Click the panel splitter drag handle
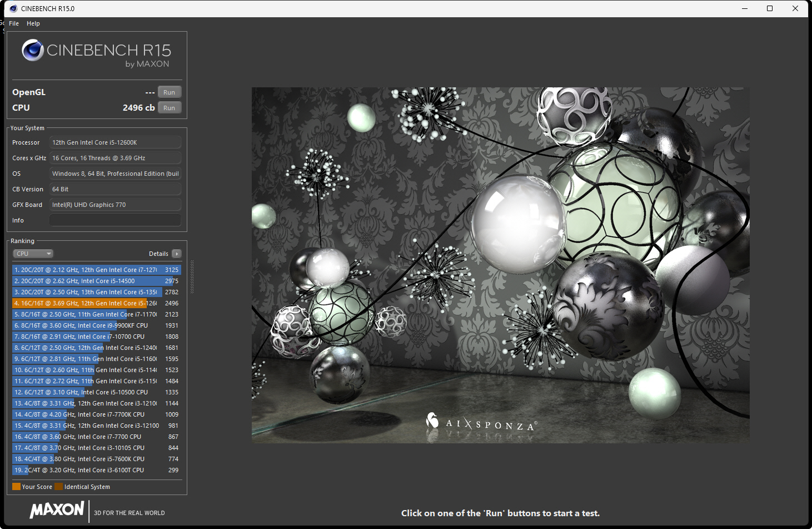 coord(192,276)
